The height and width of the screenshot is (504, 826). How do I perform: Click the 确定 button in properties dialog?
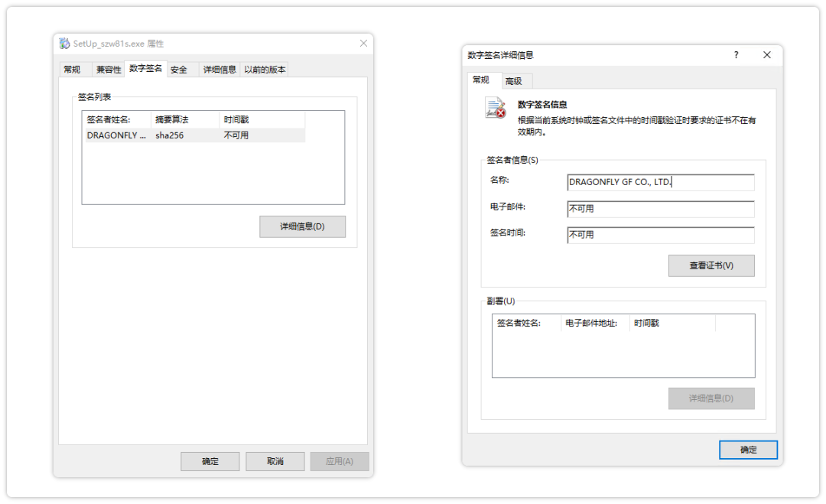pos(210,461)
